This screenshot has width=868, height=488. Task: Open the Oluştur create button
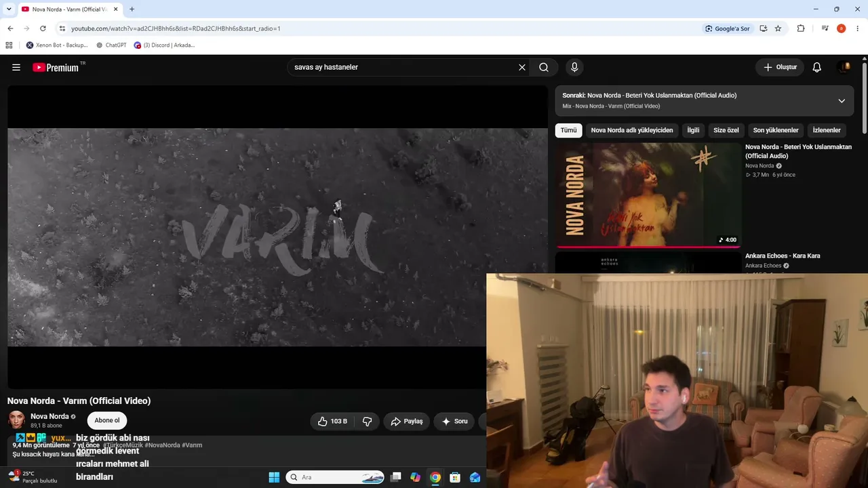pos(780,67)
